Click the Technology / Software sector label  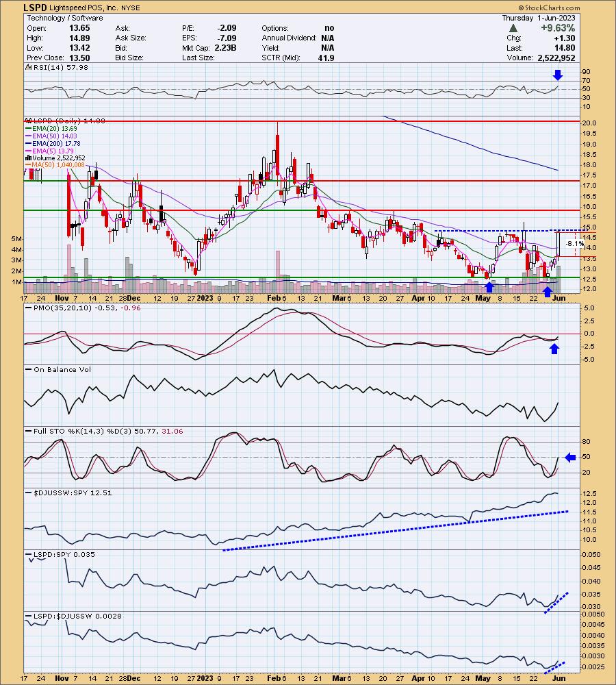[65, 18]
